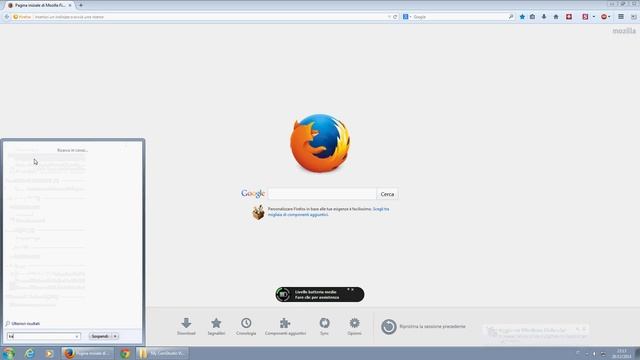The width and height of the screenshot is (640, 360).
Task: Focus the Start menu search box
Action: 43,336
